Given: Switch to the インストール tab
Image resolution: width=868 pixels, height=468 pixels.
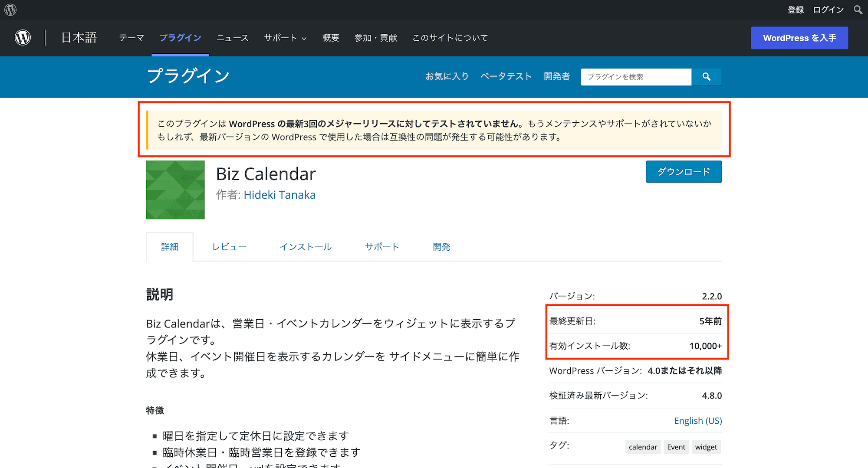Looking at the screenshot, I should tap(306, 247).
